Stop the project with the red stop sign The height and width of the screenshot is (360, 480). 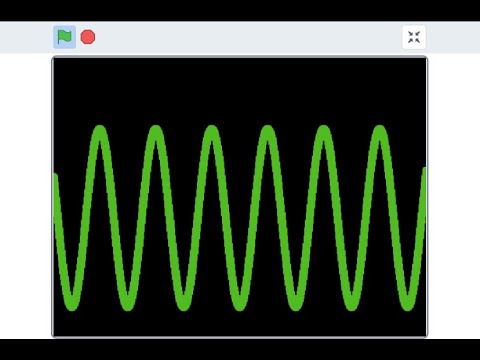coord(88,37)
